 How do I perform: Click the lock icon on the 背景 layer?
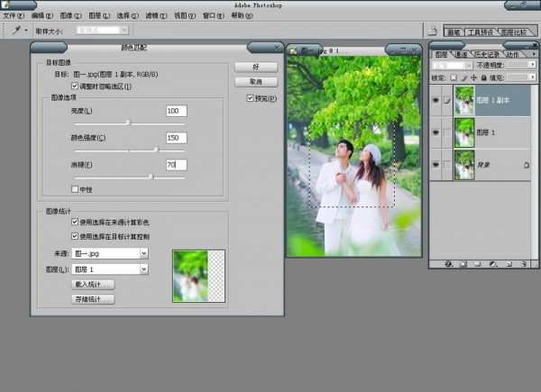click(527, 165)
